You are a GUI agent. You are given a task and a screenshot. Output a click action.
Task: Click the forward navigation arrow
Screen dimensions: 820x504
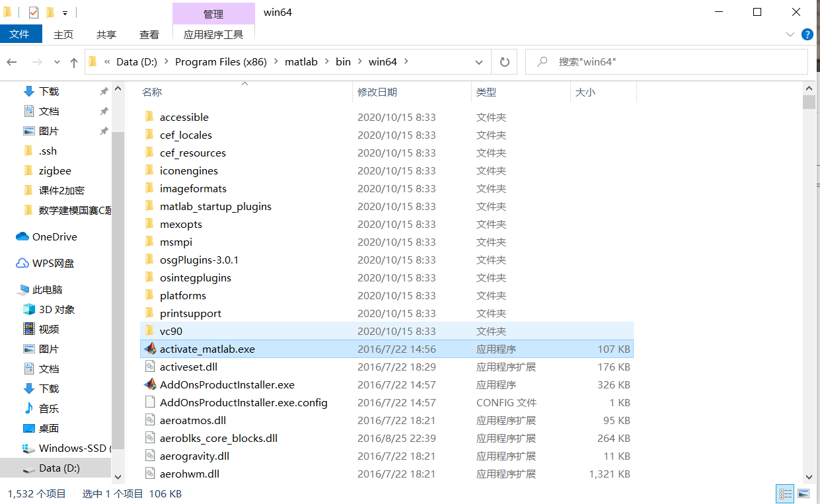(x=37, y=62)
